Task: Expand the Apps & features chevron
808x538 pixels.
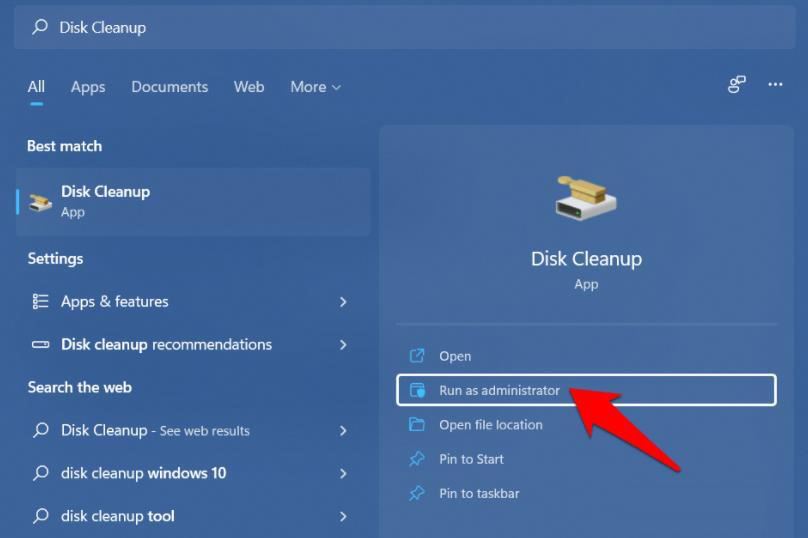Action: [x=343, y=302]
